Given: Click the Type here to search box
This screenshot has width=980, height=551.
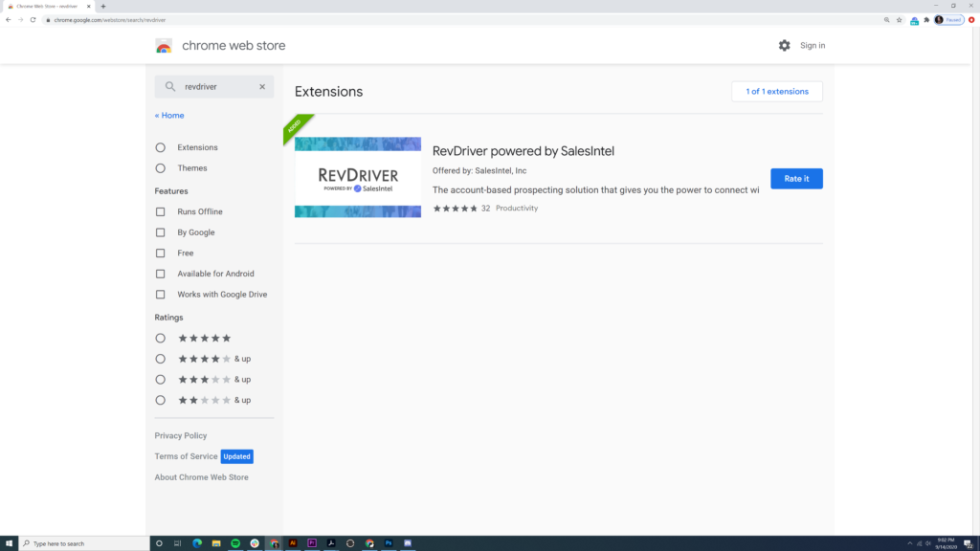Looking at the screenshot, I should pyautogui.click(x=84, y=543).
